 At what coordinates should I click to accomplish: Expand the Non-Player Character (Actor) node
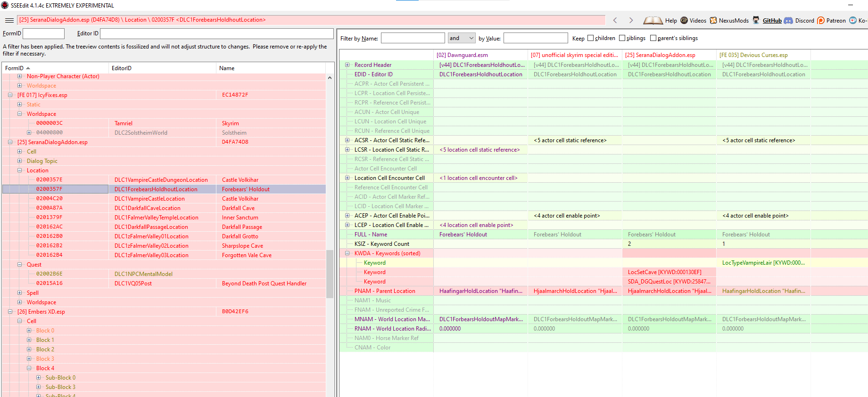(x=20, y=76)
